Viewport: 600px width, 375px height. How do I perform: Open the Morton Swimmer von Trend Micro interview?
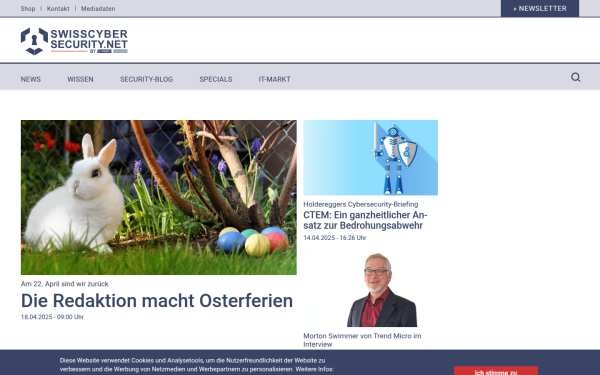click(362, 340)
